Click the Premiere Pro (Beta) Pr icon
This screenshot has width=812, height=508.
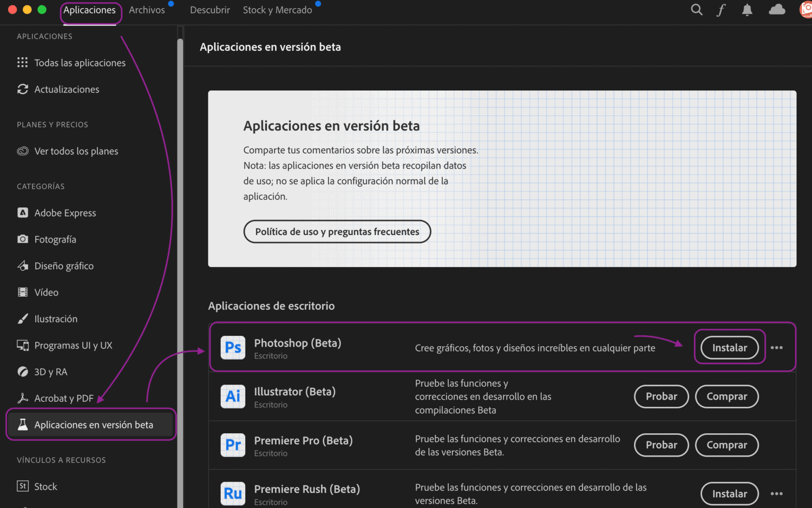233,445
